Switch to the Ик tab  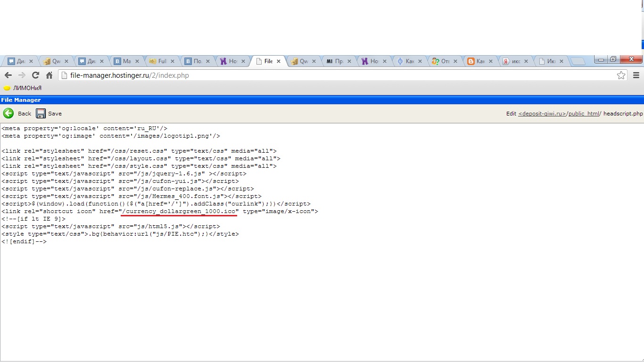click(552, 61)
